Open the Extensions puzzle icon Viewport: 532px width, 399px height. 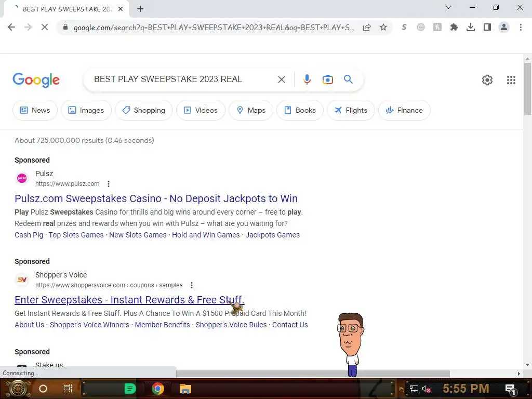(x=454, y=27)
